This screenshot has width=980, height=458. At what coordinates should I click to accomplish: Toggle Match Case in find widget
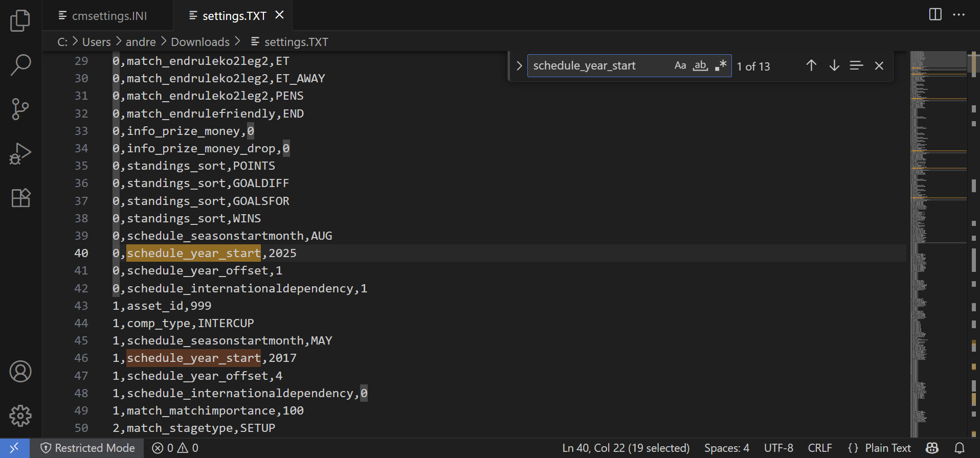point(680,65)
